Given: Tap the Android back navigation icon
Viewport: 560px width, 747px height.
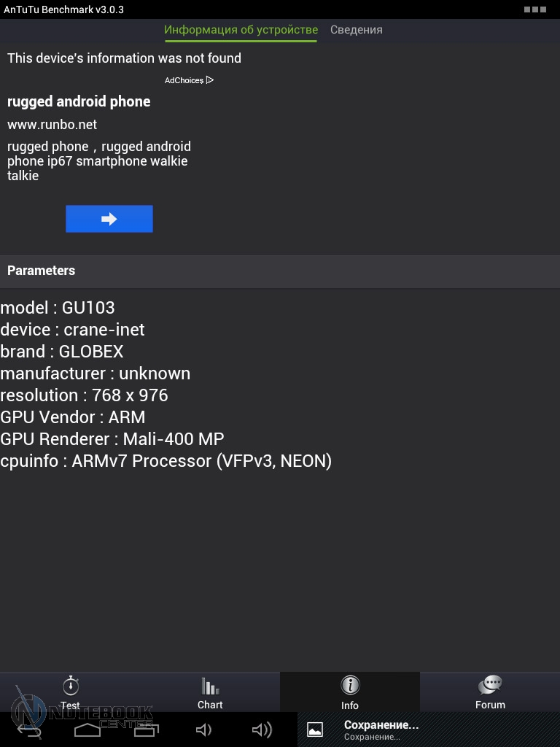Looking at the screenshot, I should [29, 729].
